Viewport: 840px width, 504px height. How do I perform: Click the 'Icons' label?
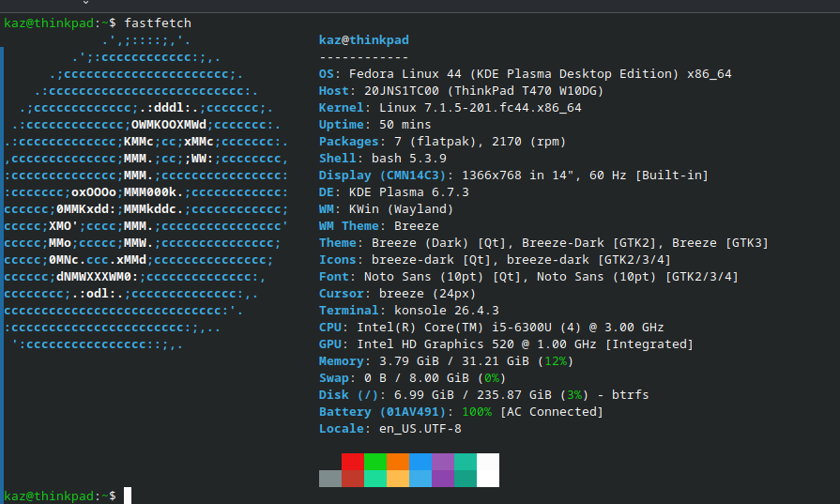(338, 260)
